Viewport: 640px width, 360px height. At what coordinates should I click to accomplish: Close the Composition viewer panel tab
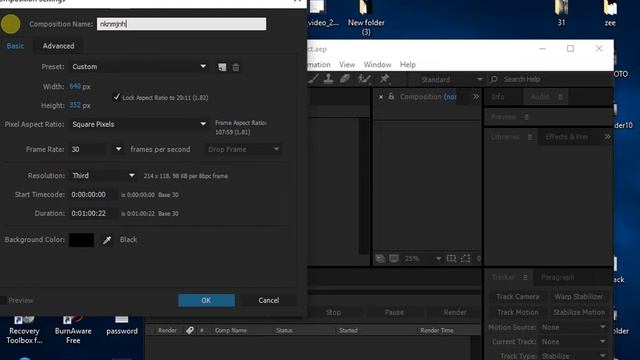(381, 97)
